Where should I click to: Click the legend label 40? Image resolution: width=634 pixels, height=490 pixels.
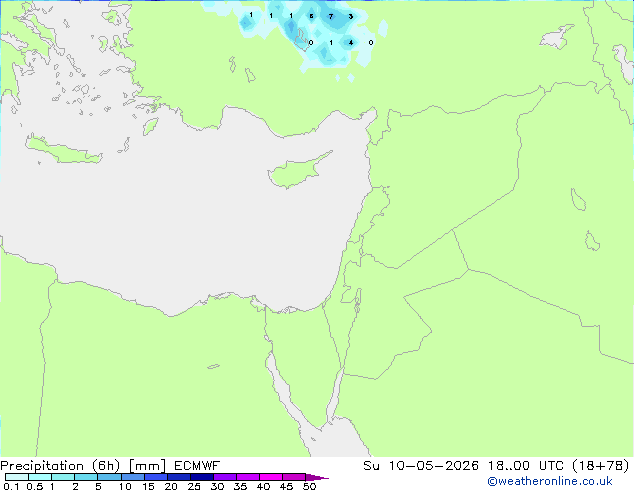coord(263,486)
